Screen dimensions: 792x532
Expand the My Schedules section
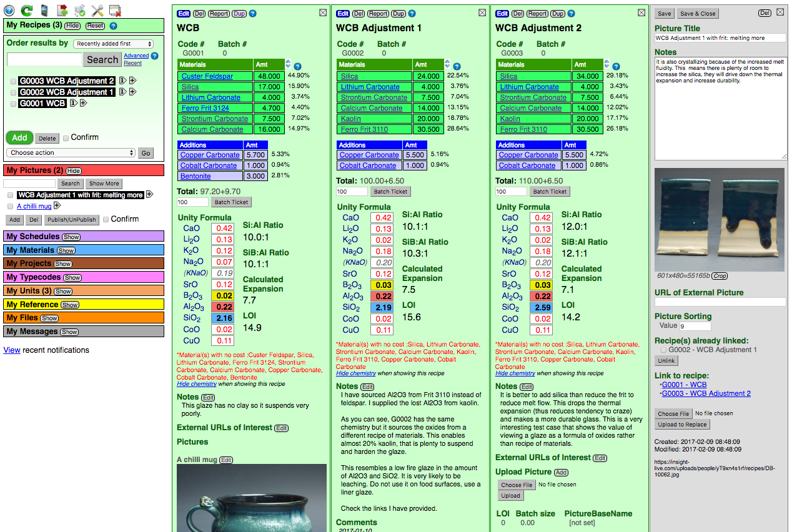(x=72, y=237)
